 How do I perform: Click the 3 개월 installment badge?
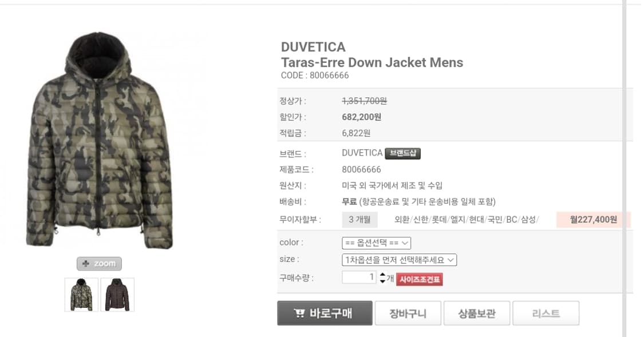pyautogui.click(x=360, y=220)
